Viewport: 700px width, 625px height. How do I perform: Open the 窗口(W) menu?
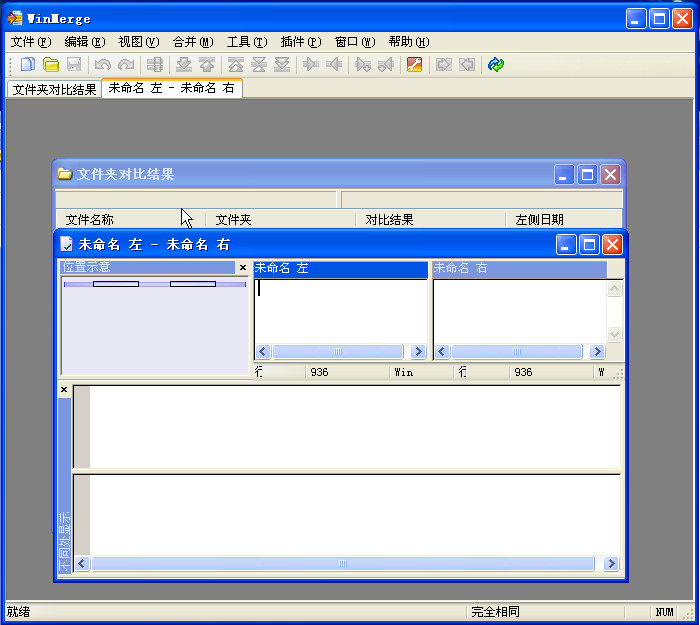[355, 42]
